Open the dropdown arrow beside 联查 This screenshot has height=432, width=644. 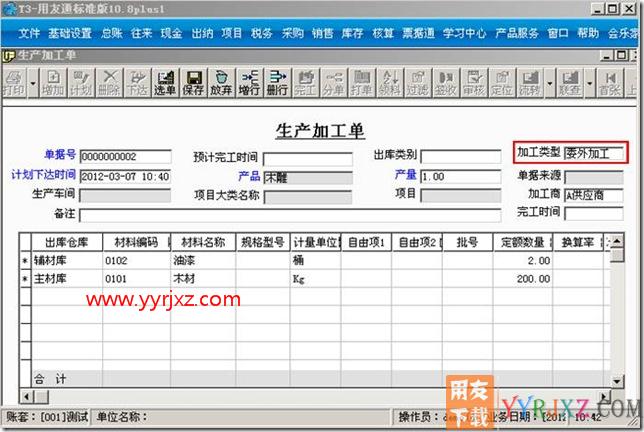tap(589, 83)
